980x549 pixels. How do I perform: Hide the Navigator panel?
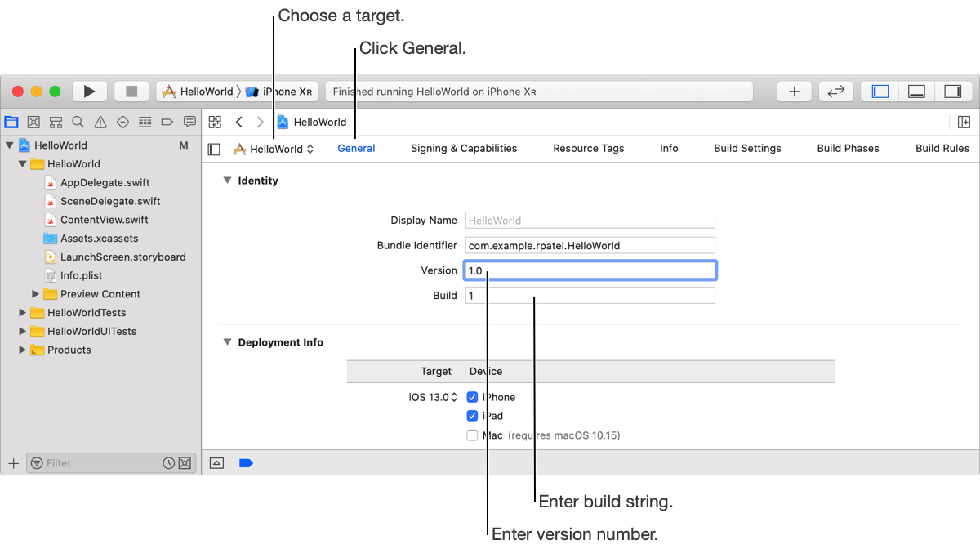click(x=880, y=91)
